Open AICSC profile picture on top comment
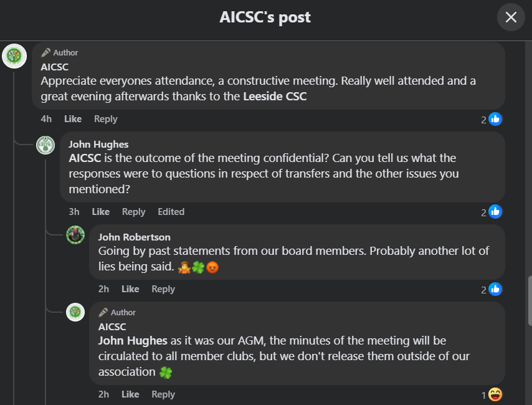 (x=14, y=56)
